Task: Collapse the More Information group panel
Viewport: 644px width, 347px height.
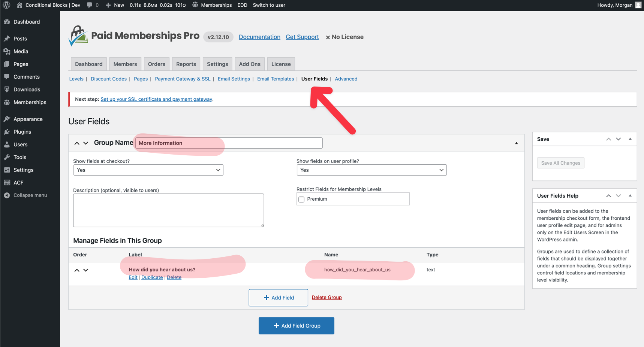Action: coord(517,143)
